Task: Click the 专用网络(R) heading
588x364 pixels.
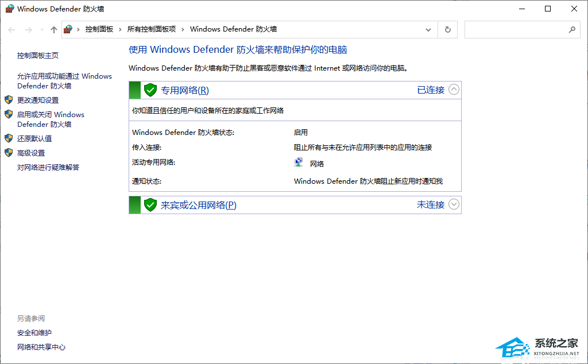Action: point(185,90)
